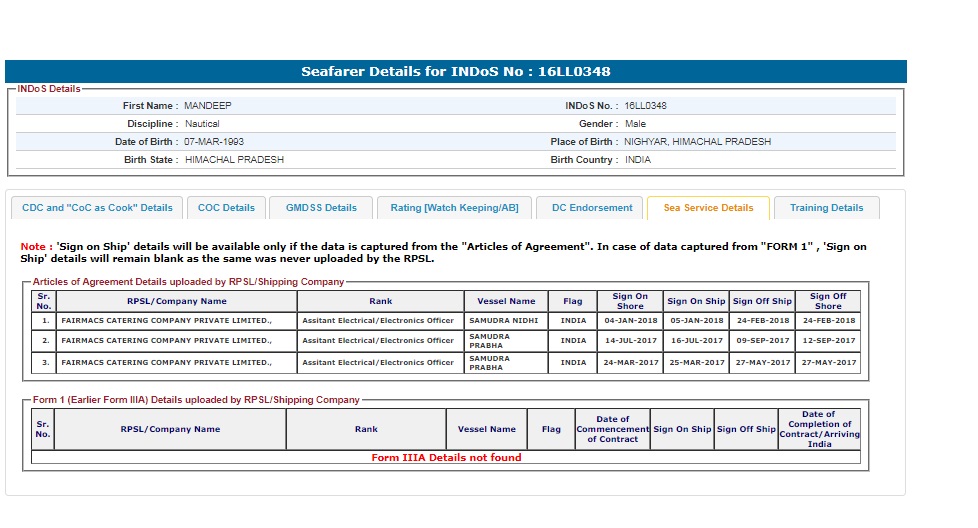Click the Date of Commencement of Contract header
The width and height of the screenshot is (978, 528).
tap(612, 429)
